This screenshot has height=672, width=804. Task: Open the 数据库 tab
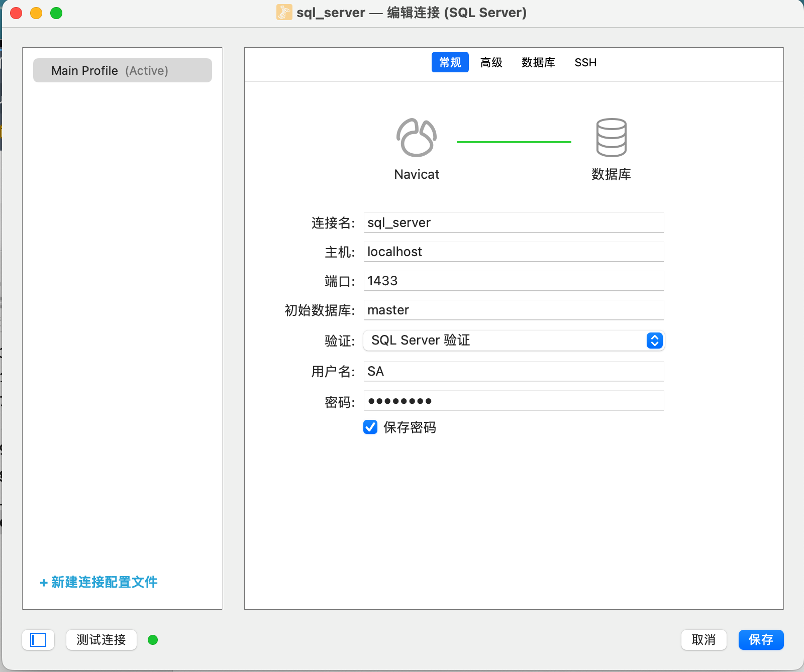538,62
